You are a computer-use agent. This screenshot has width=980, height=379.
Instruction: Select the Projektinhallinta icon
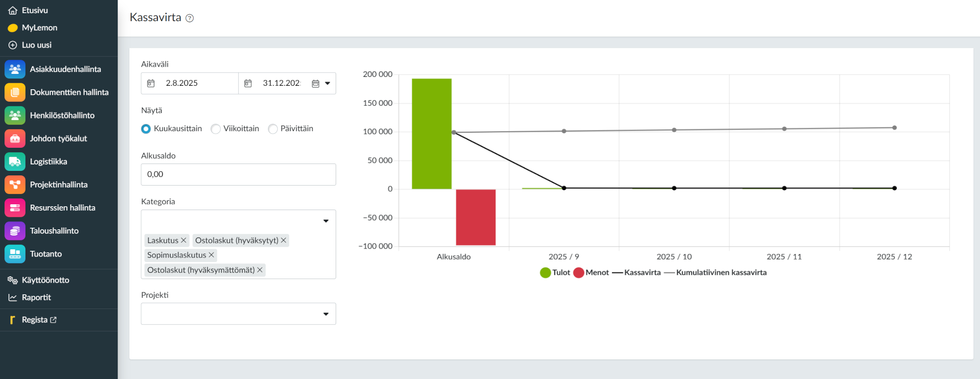pos(15,185)
